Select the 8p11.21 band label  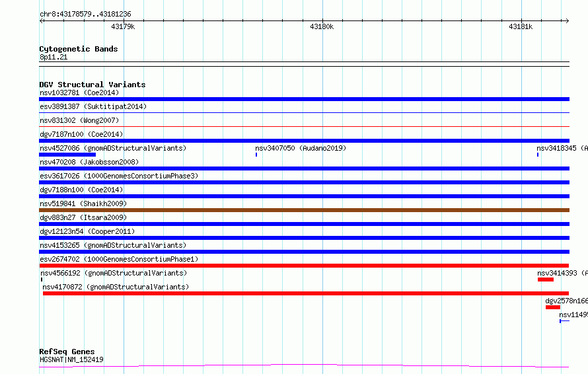point(54,57)
